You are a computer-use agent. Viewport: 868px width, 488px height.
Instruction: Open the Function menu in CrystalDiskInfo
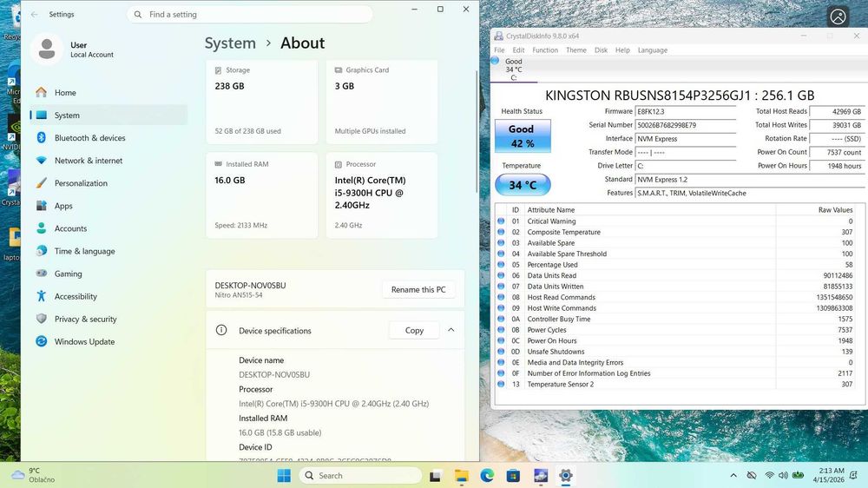pos(545,49)
